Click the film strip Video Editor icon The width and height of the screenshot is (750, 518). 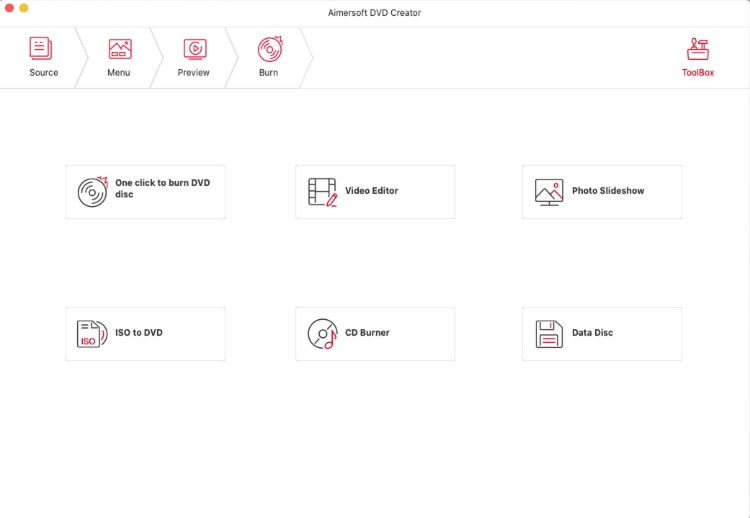click(323, 192)
